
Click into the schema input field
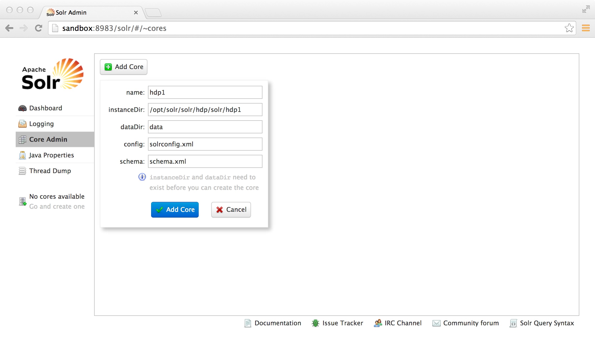(x=205, y=161)
